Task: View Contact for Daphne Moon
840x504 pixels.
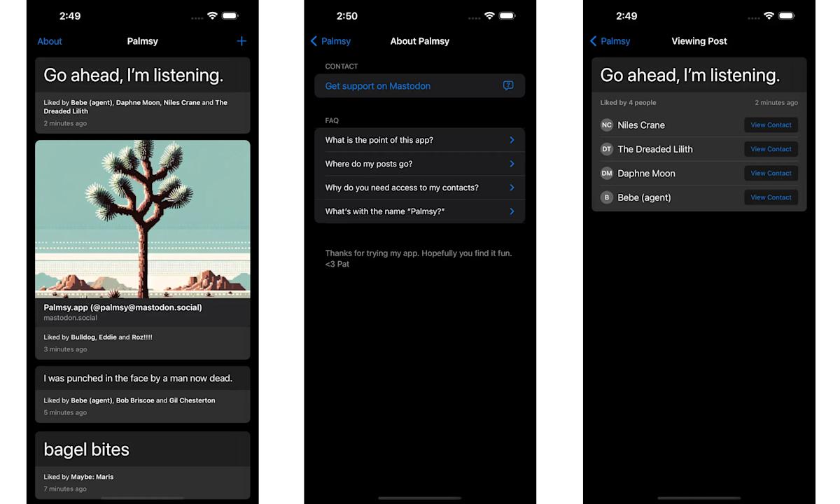Action: coord(771,173)
